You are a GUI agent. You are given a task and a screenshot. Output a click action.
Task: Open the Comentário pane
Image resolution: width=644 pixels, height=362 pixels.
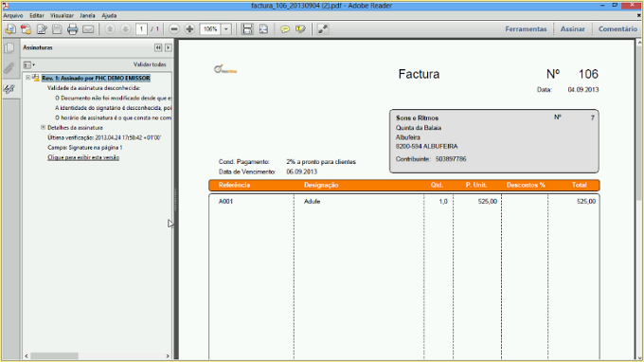(x=617, y=29)
